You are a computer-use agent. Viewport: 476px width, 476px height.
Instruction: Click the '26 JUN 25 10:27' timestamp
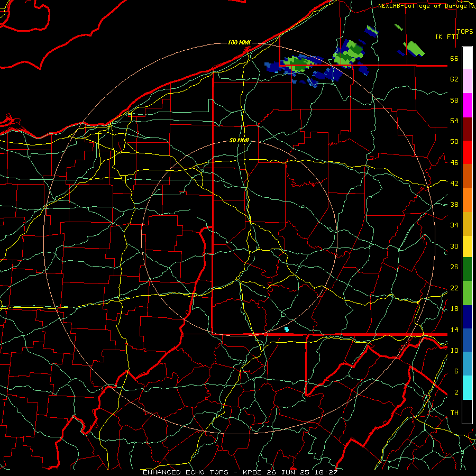(x=302, y=472)
